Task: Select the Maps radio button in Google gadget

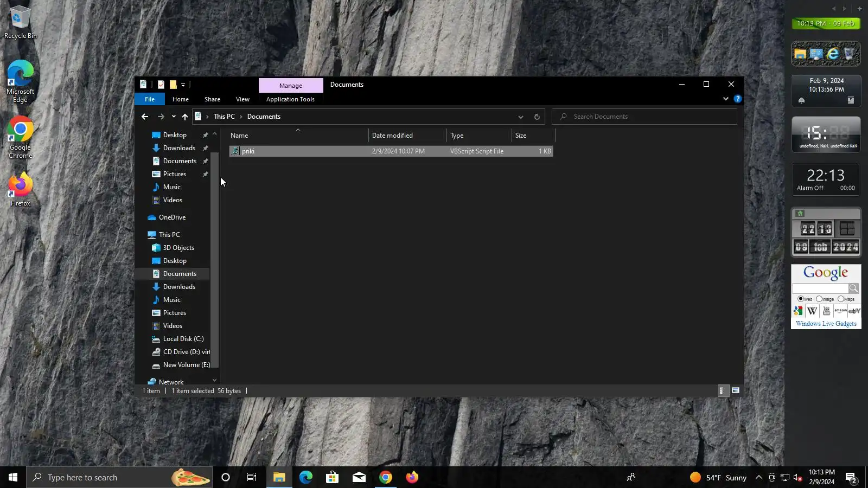Action: 841,299
